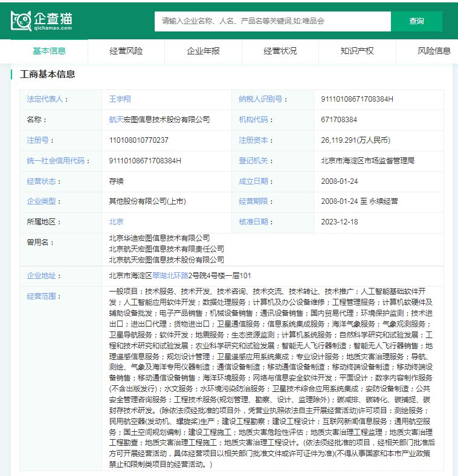This screenshot has height=476, width=458.
Task: Click registration number 110108010770237
Action: point(138,140)
